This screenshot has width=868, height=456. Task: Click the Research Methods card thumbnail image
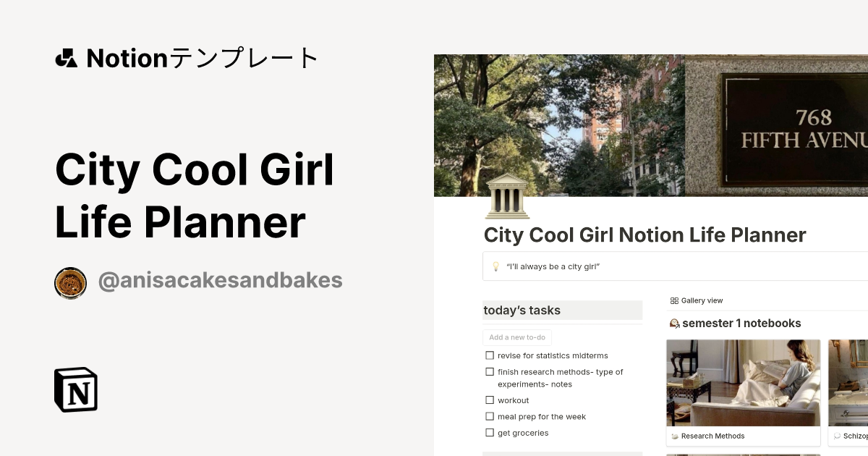tap(744, 382)
